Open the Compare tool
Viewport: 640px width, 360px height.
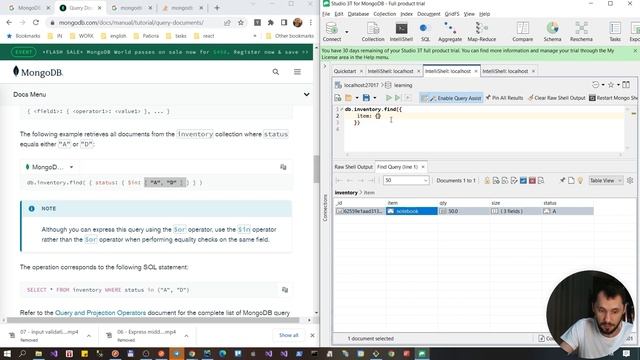[x=522, y=32]
